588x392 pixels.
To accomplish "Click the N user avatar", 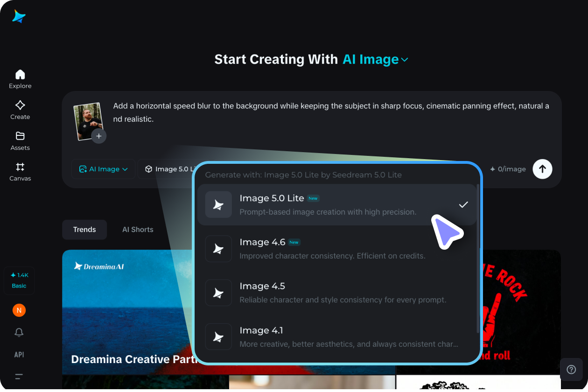I will coord(19,310).
